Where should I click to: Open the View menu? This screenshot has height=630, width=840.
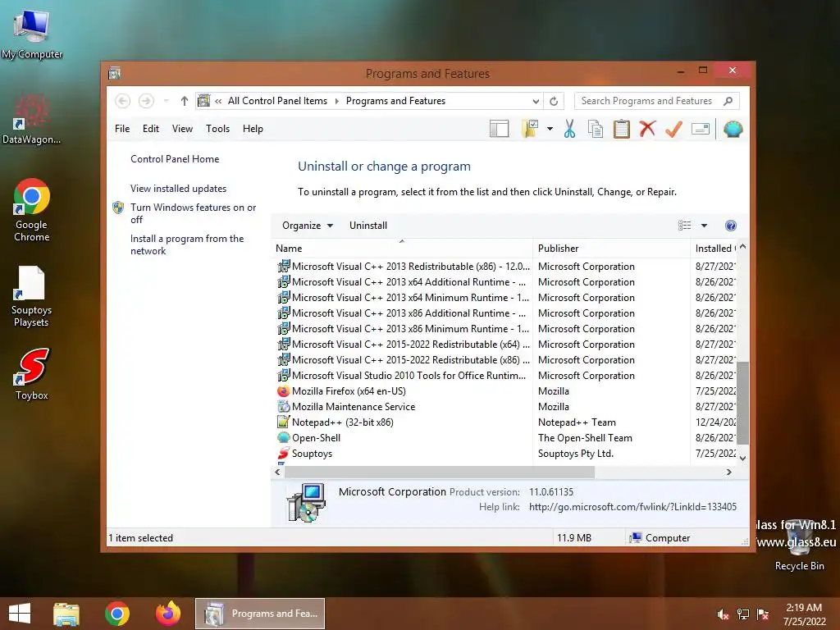[182, 129]
